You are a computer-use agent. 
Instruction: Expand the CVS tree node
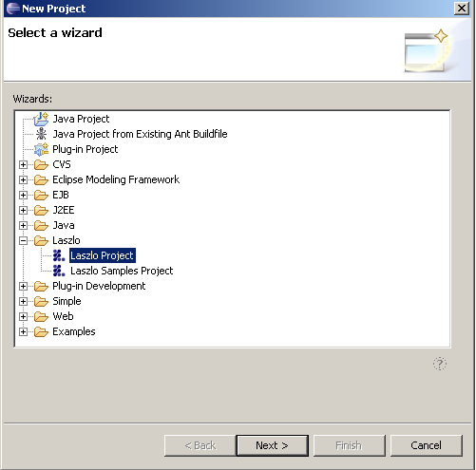coord(23,164)
